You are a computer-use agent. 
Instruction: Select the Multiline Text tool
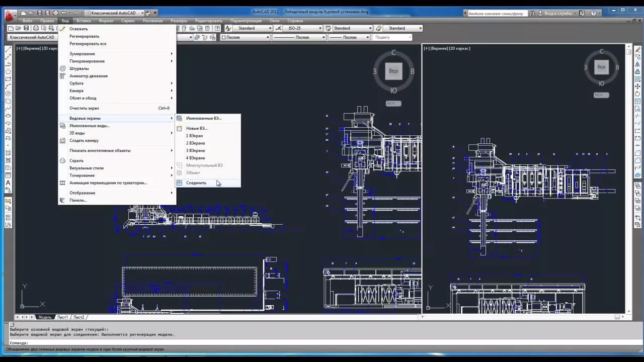8,183
